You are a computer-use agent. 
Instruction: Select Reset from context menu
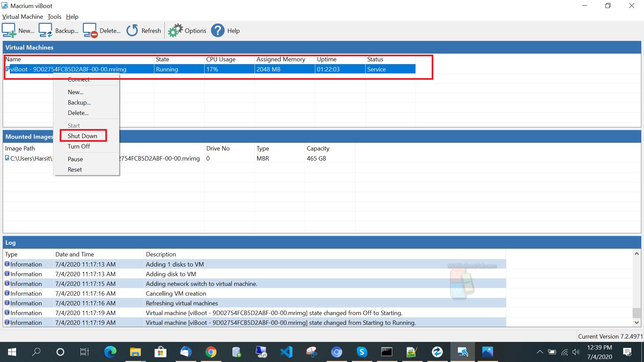[74, 169]
